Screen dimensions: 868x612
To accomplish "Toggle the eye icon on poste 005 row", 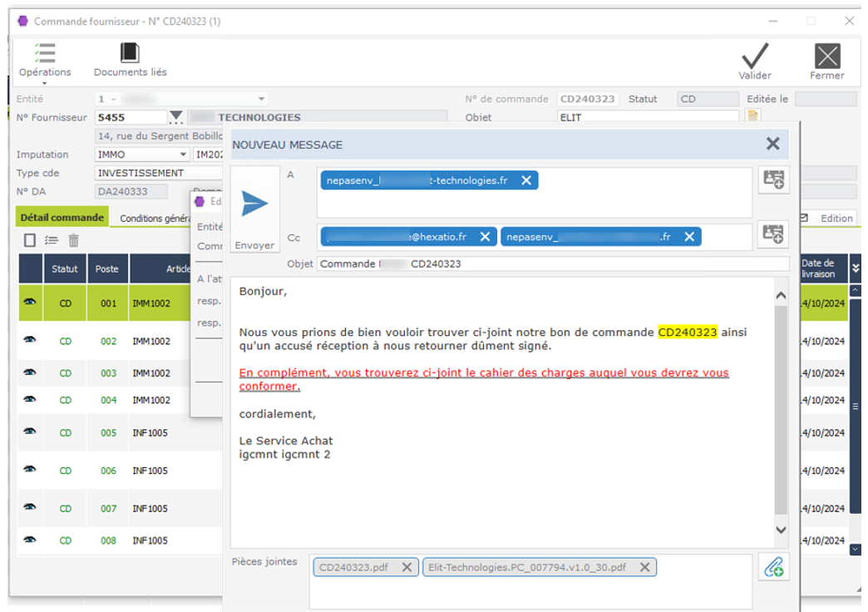I will [28, 432].
